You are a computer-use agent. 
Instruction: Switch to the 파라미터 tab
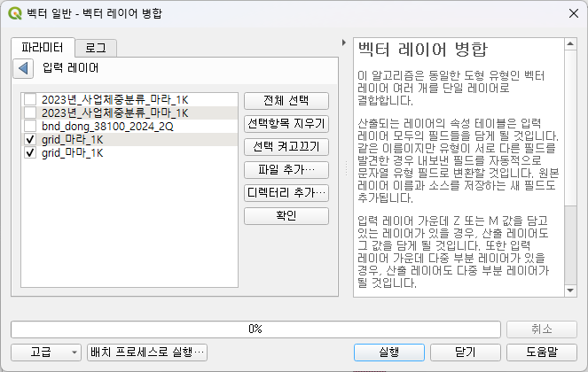click(x=43, y=48)
